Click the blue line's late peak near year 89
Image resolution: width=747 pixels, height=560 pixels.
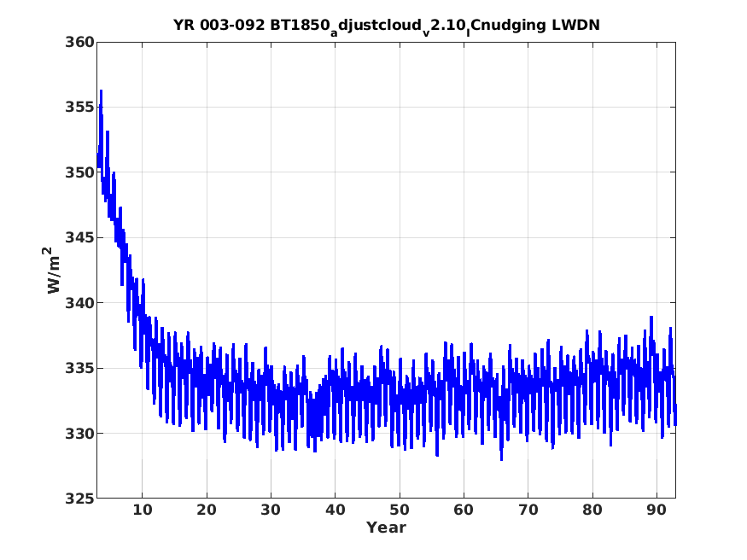(651, 318)
